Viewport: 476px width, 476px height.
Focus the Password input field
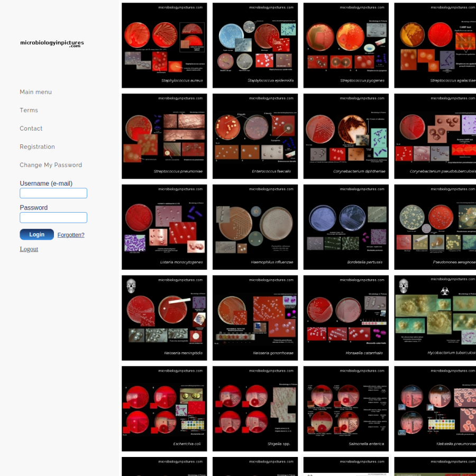(x=53, y=217)
